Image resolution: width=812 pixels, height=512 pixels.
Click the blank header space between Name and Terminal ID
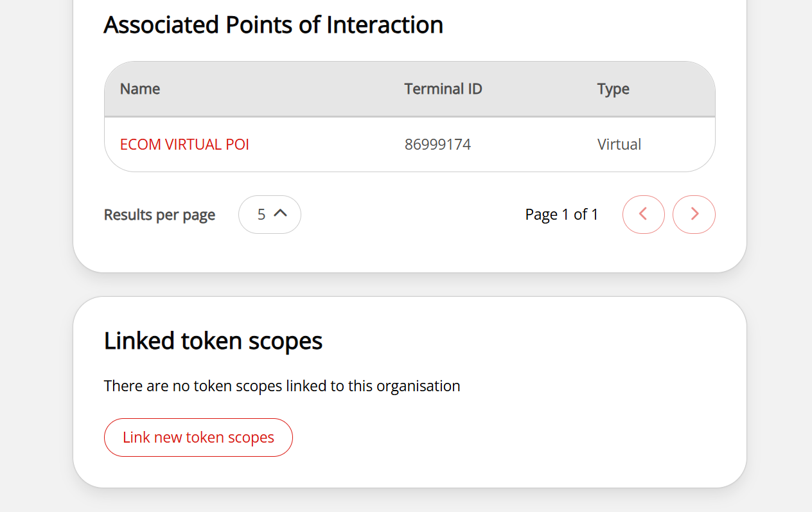click(283, 89)
